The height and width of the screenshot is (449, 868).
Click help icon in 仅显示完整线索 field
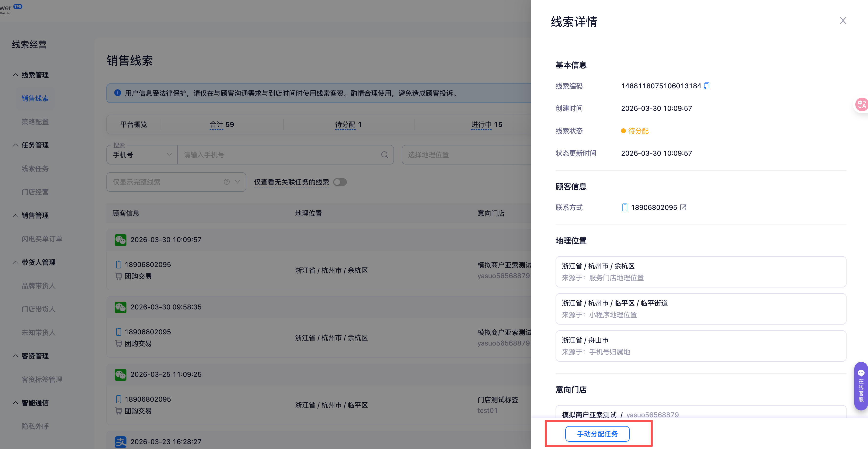pyautogui.click(x=227, y=182)
